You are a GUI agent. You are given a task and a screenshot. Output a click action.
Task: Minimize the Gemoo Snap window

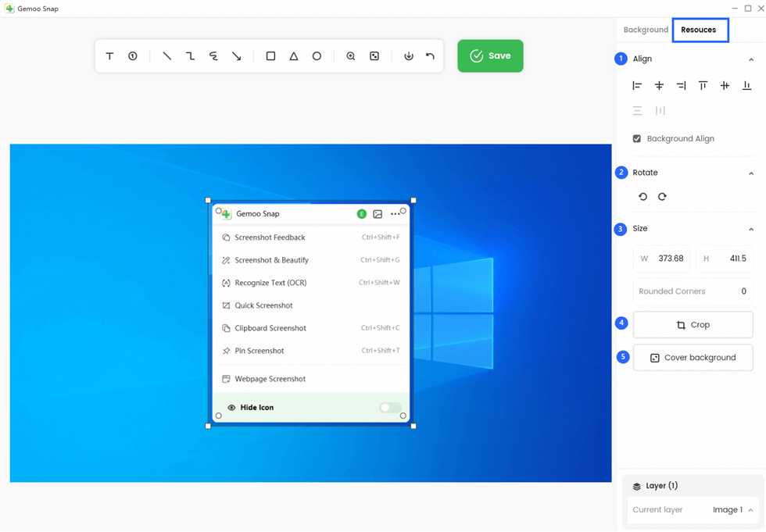(735, 9)
